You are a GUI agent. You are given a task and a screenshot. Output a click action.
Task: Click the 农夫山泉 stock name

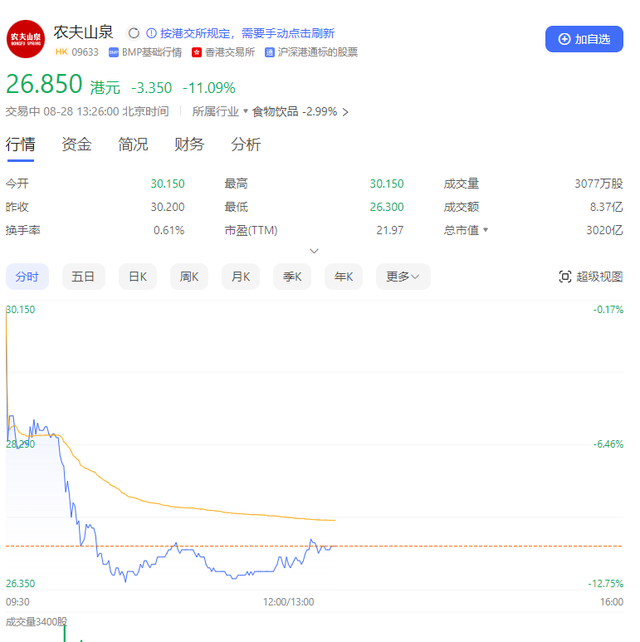[x=84, y=32]
